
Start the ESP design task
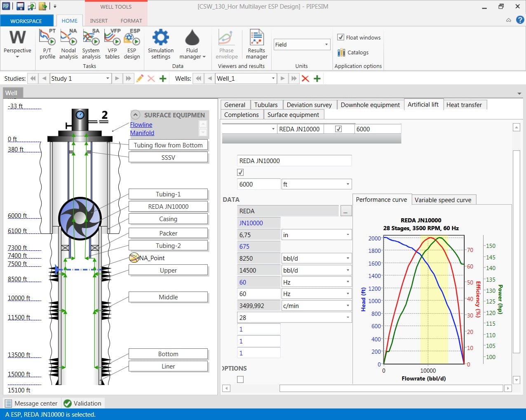tap(132, 44)
